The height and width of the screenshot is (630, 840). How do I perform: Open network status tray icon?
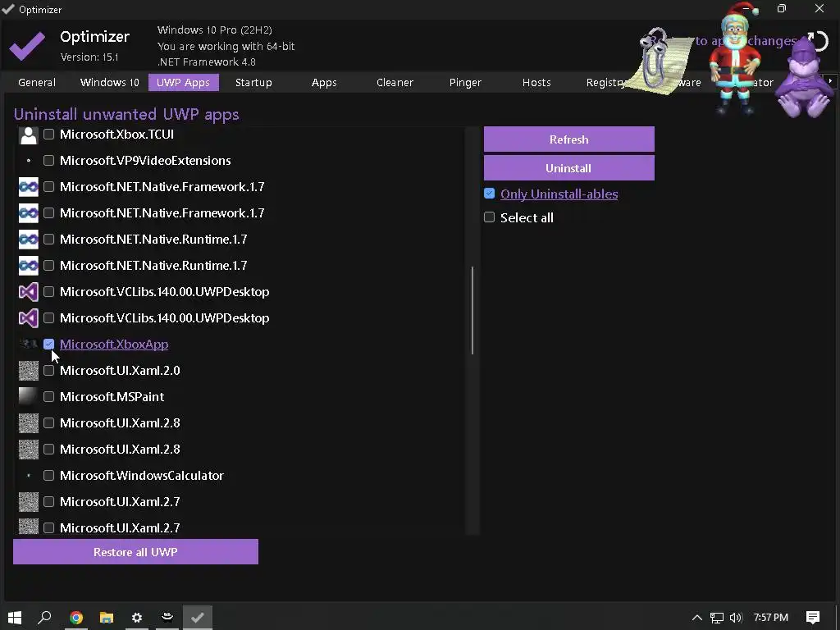tap(717, 618)
